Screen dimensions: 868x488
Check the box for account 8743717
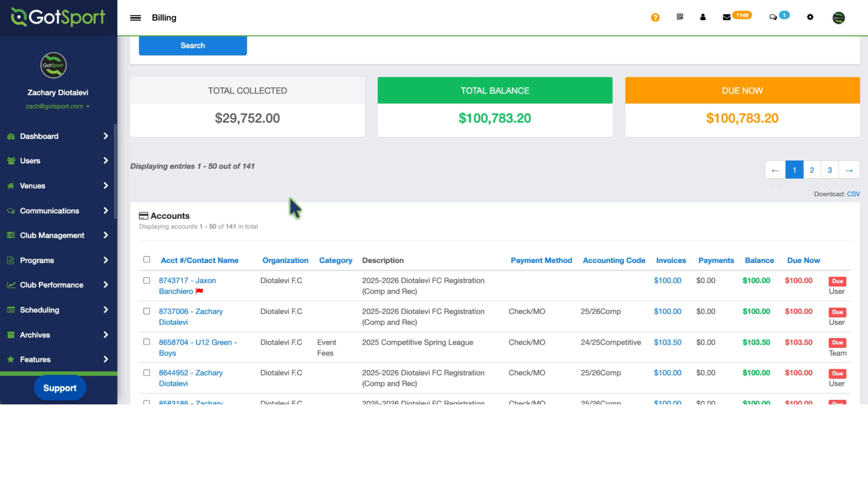click(146, 281)
